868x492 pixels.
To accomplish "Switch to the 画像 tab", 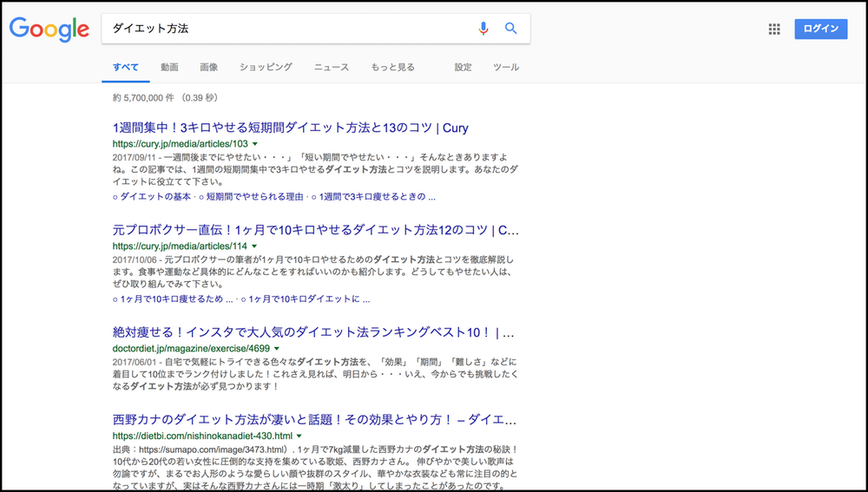I will coord(208,67).
